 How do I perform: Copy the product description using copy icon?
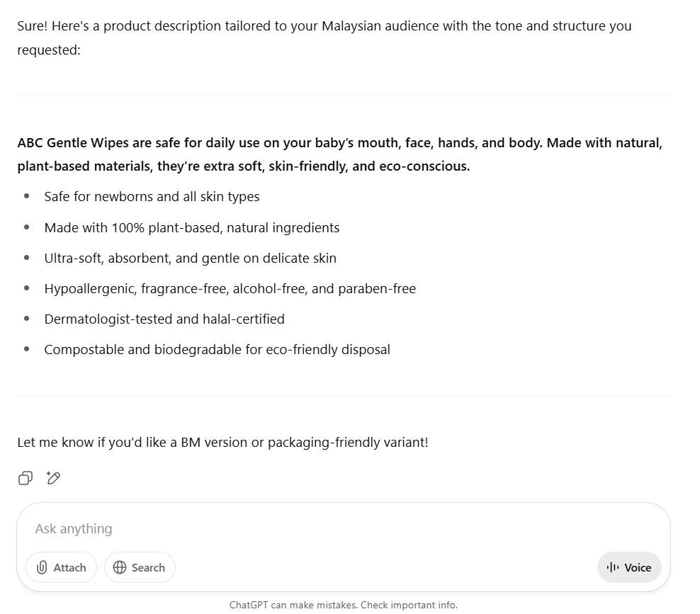pyautogui.click(x=26, y=478)
